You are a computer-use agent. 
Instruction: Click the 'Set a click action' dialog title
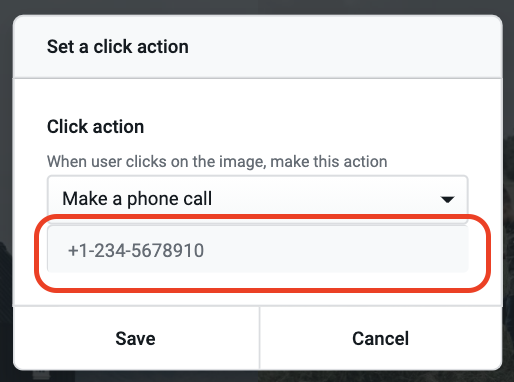coord(118,46)
